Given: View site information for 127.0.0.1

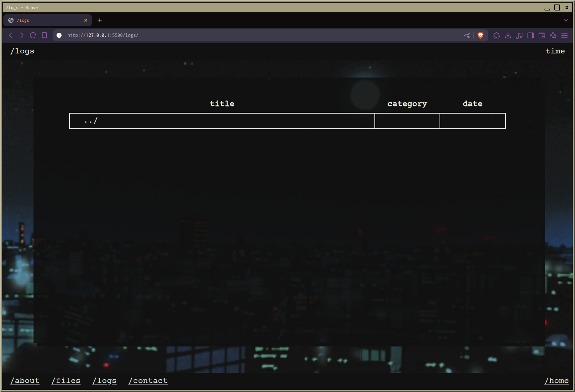Looking at the screenshot, I should 59,35.
